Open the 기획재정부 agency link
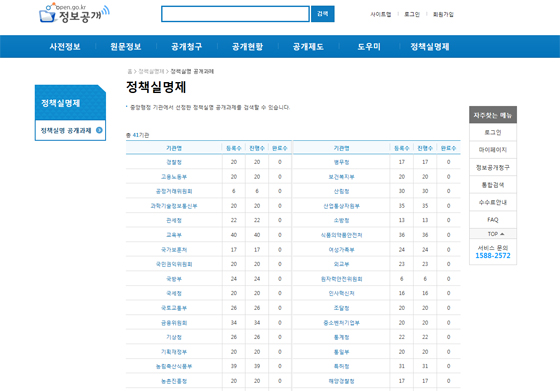The width and height of the screenshot is (560, 391). 174,352
